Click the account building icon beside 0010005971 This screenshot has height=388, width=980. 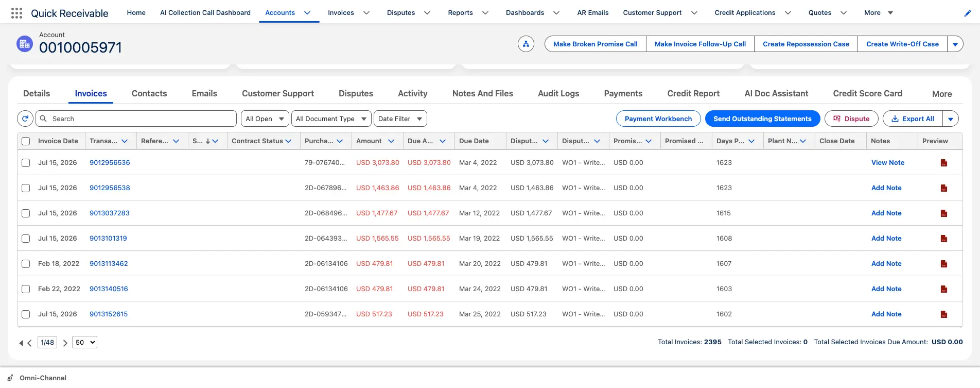coord(25,44)
